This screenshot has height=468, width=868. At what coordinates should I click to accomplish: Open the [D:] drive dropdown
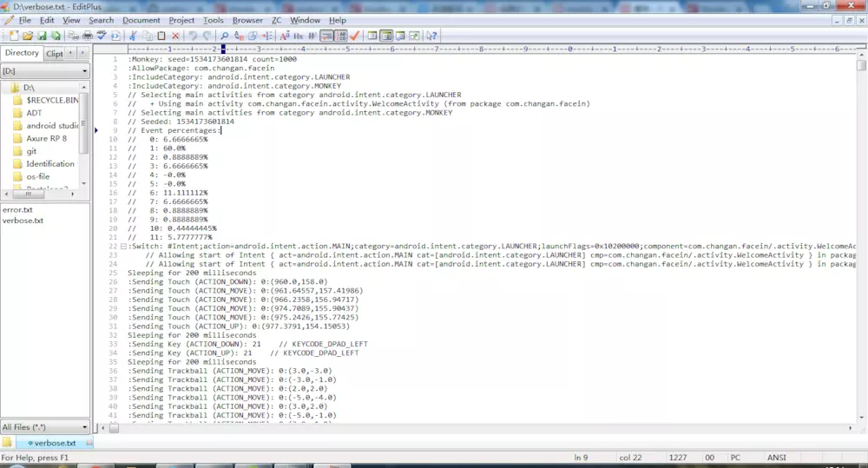(x=45, y=71)
